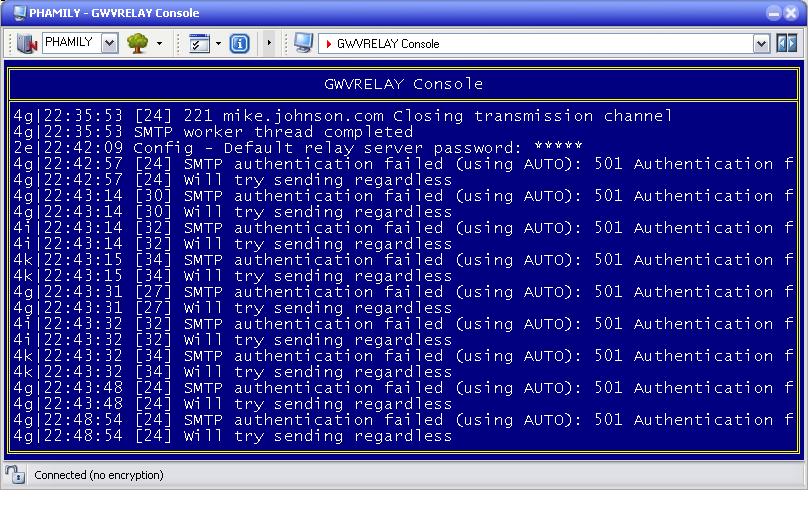Click the server icon beside PHAMILY

[26, 43]
